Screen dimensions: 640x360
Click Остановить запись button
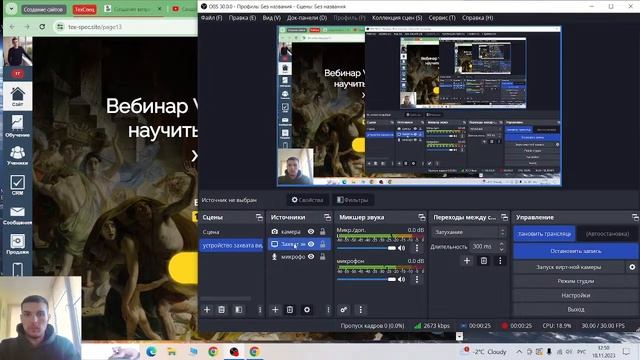click(576, 251)
